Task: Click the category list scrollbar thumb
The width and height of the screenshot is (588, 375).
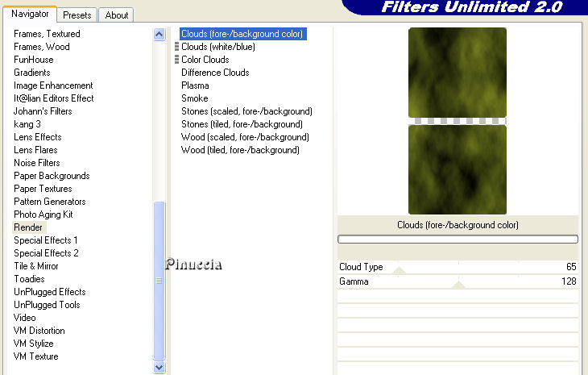Action: pyautogui.click(x=159, y=281)
